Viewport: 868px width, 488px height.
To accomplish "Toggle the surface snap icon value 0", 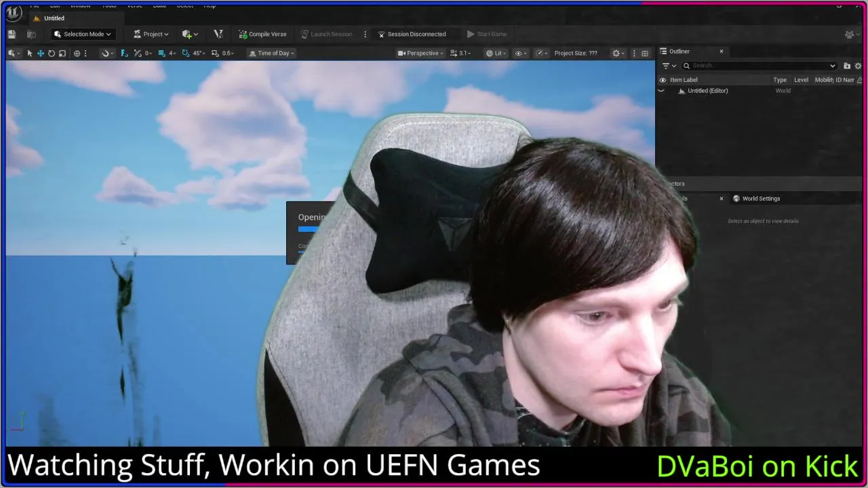I will (142, 53).
